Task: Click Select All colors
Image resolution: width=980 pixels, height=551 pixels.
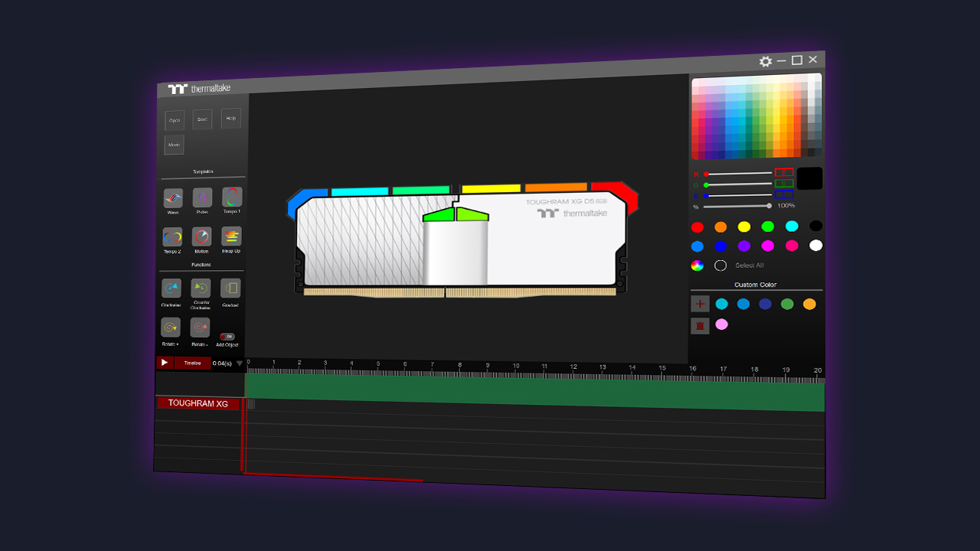Action: pyautogui.click(x=750, y=266)
